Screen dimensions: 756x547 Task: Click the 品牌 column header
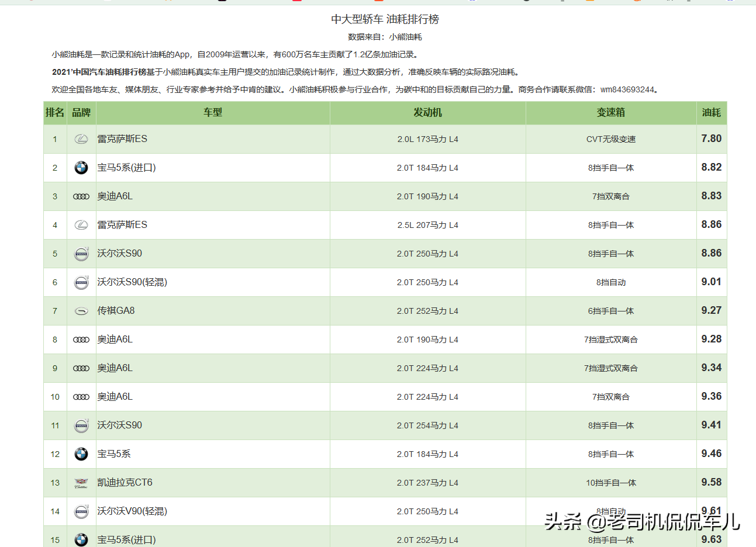(81, 113)
